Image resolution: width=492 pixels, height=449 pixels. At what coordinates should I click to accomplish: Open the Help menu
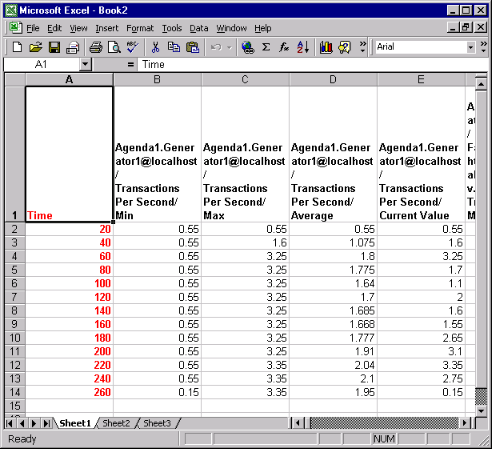coord(263,28)
